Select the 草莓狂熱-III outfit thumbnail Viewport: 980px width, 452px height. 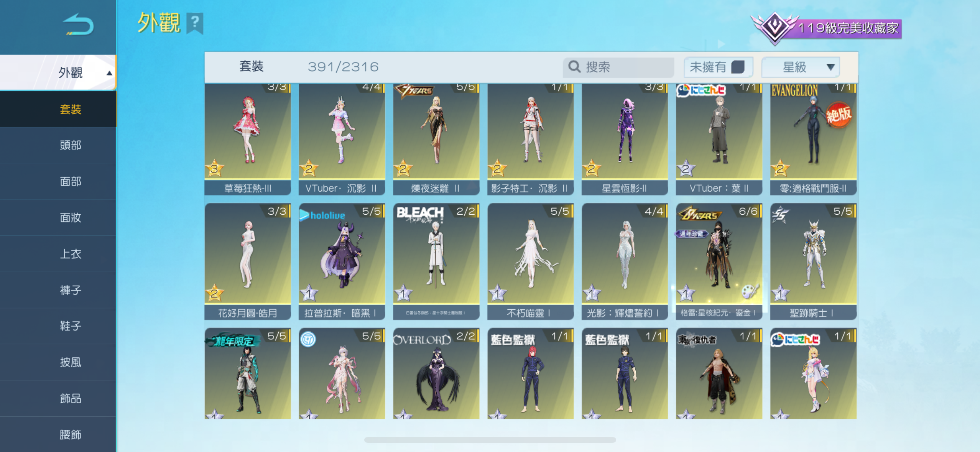[x=248, y=139]
